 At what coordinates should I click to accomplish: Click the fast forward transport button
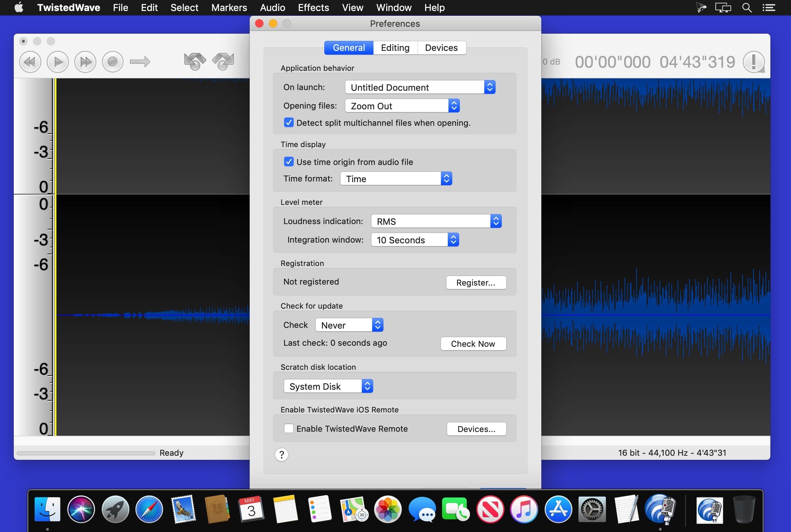pos(85,62)
